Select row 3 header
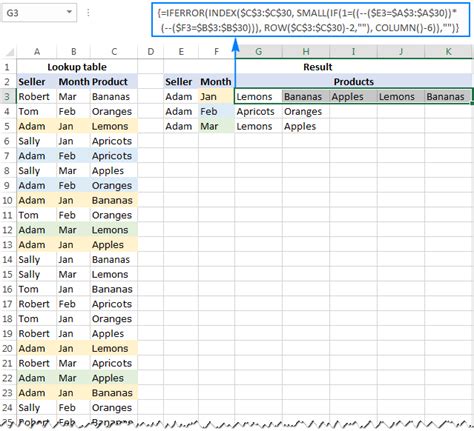 (x=7, y=97)
